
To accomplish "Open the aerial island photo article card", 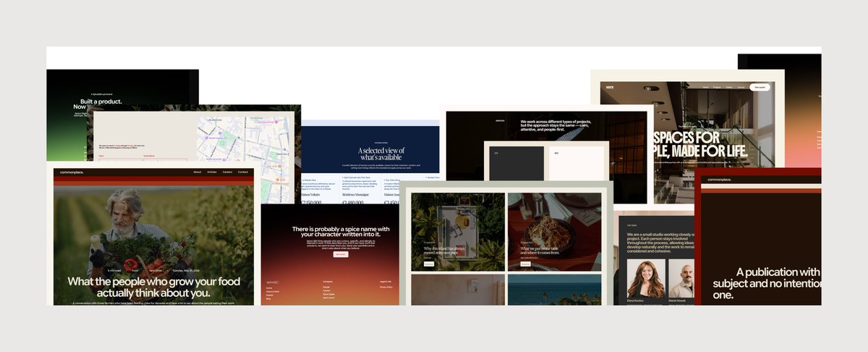I will point(458,231).
